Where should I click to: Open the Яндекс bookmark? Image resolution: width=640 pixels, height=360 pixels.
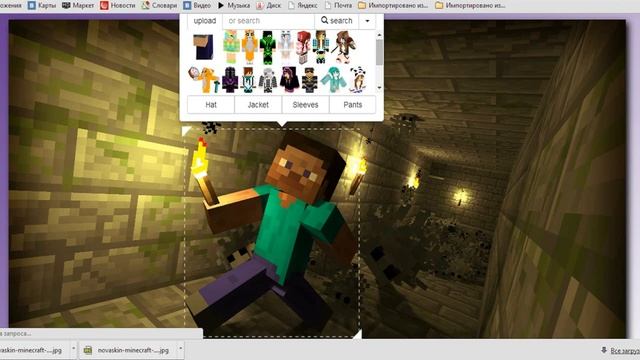303,5
